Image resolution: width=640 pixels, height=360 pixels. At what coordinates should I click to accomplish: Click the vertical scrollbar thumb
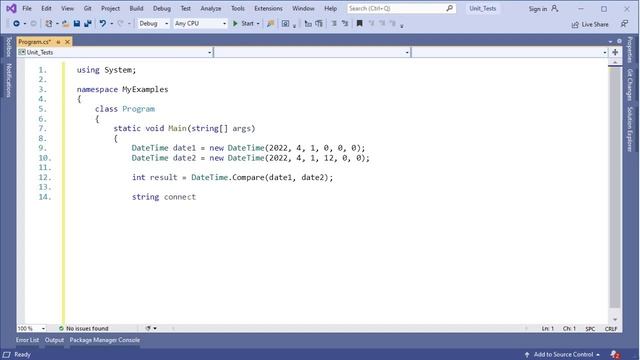click(x=615, y=188)
